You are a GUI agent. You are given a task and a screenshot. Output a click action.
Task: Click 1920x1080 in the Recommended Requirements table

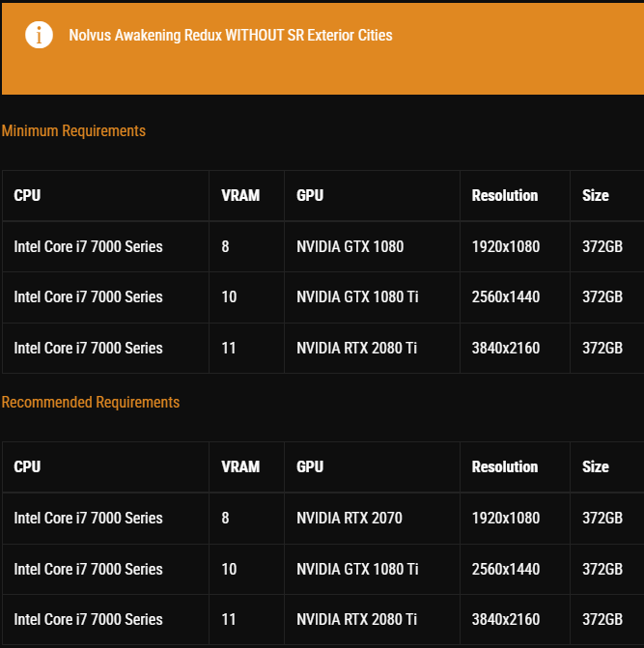[506, 519]
